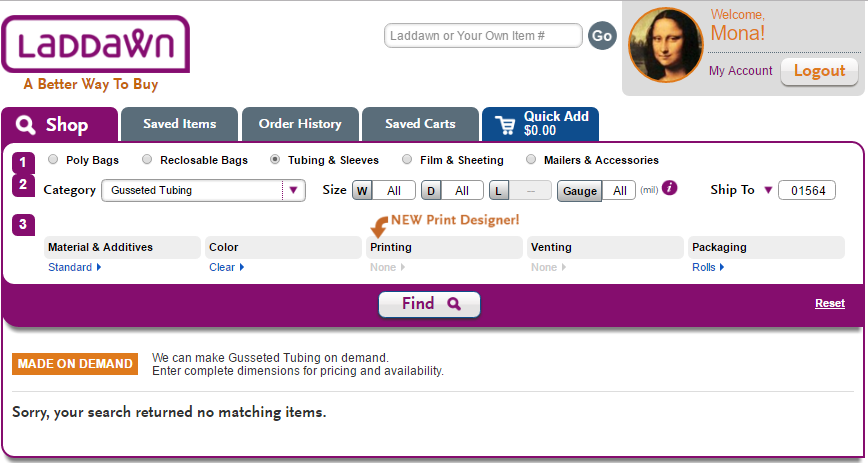Click the Reset link

830,303
